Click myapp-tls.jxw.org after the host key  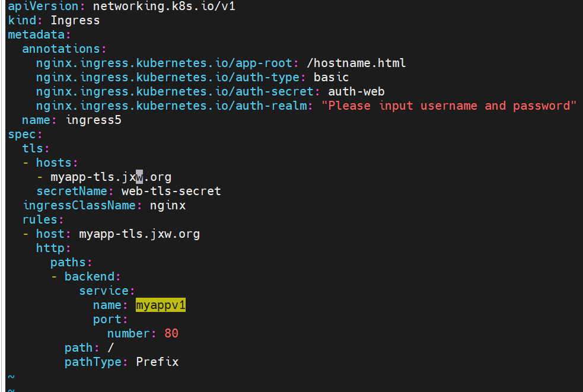pyautogui.click(x=139, y=234)
